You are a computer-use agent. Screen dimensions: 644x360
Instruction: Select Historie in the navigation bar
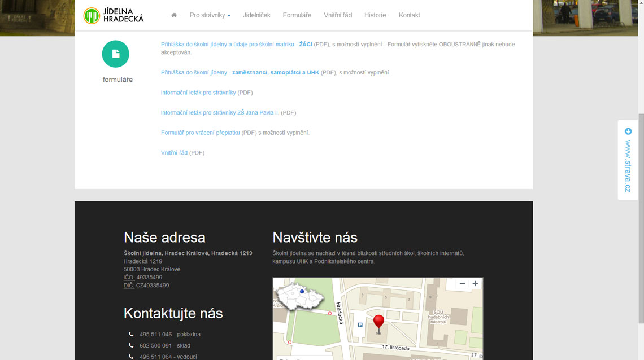point(375,15)
